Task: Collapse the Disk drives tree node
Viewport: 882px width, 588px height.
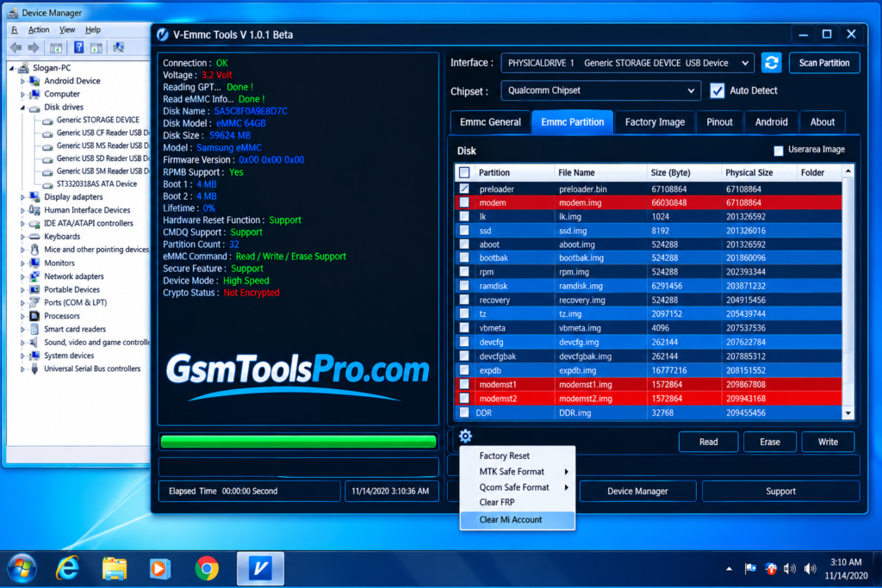Action: click(x=22, y=108)
